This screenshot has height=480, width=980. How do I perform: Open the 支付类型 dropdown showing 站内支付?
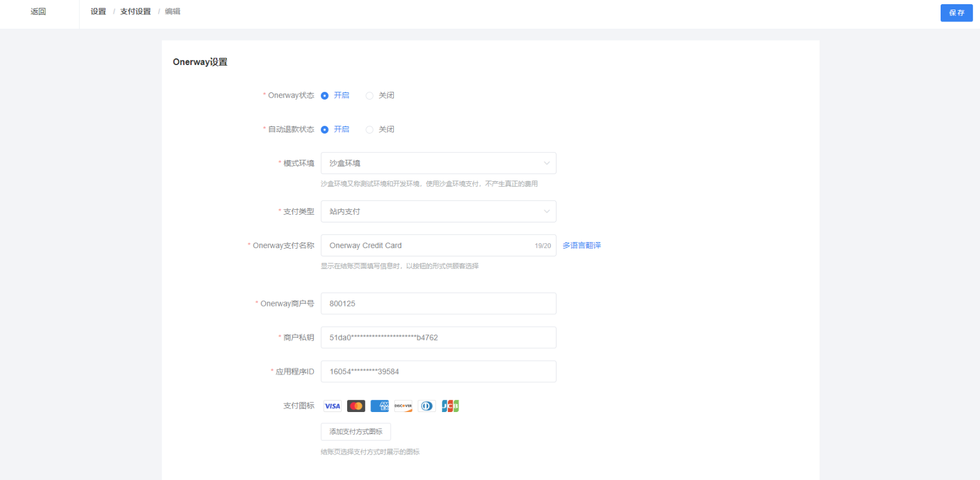click(438, 211)
